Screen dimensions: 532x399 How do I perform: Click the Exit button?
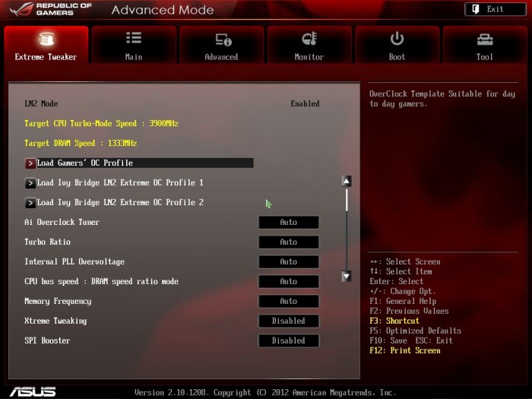[x=495, y=9]
